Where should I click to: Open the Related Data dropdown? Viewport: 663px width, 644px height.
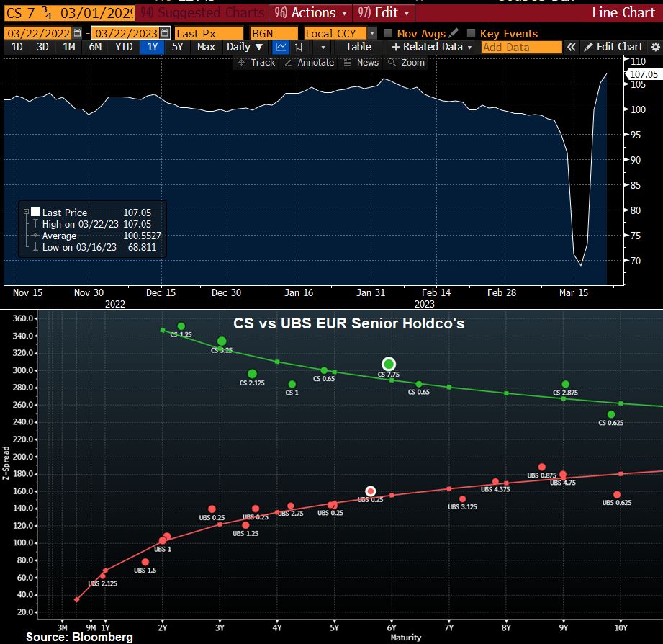432,47
